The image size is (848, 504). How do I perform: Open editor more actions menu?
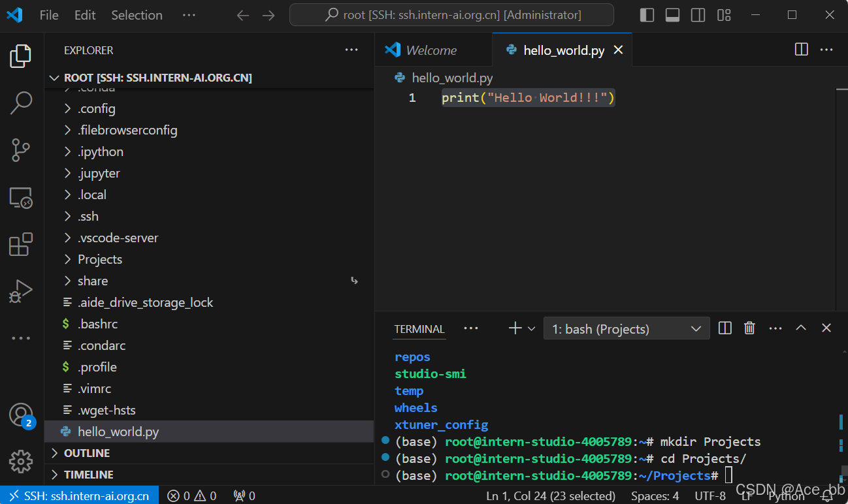[826, 50]
